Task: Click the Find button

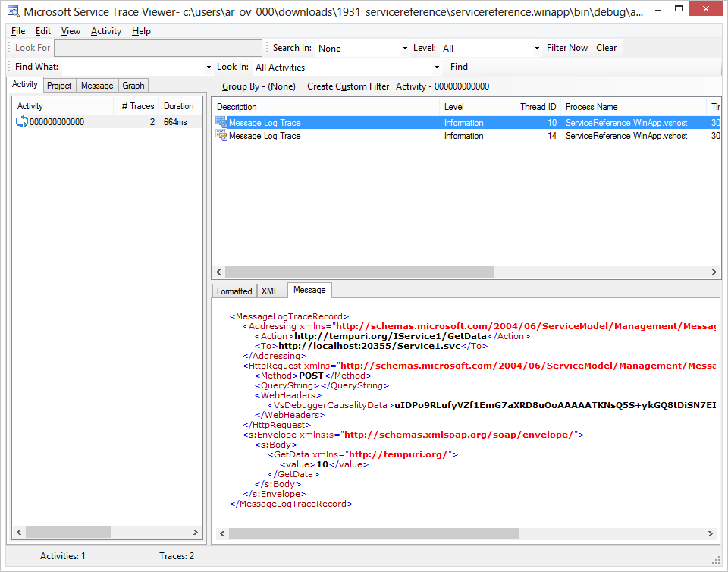Action: 459,67
